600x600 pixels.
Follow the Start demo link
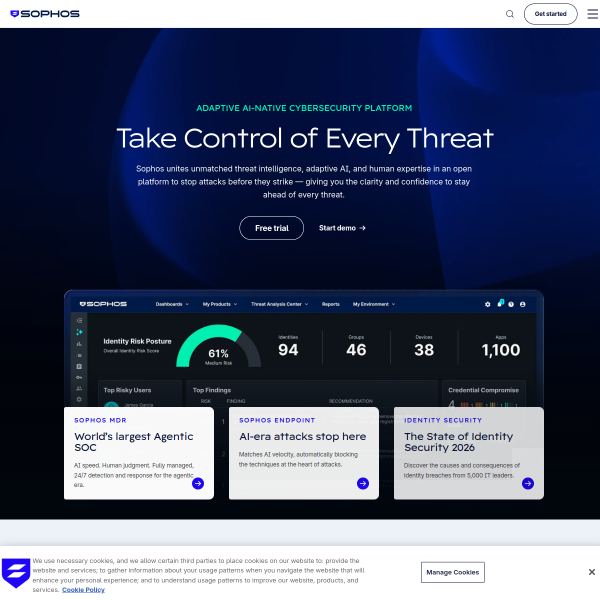342,228
